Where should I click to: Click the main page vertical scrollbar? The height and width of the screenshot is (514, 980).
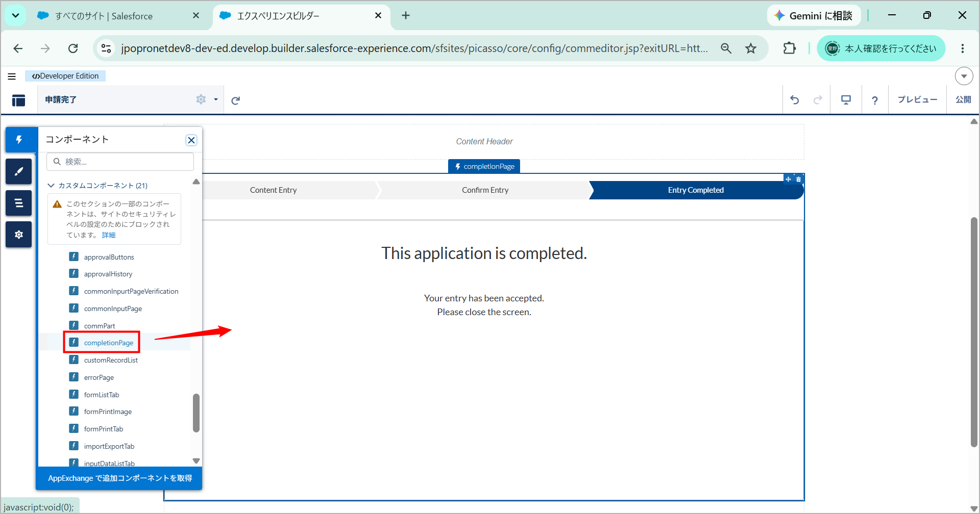pos(974,332)
